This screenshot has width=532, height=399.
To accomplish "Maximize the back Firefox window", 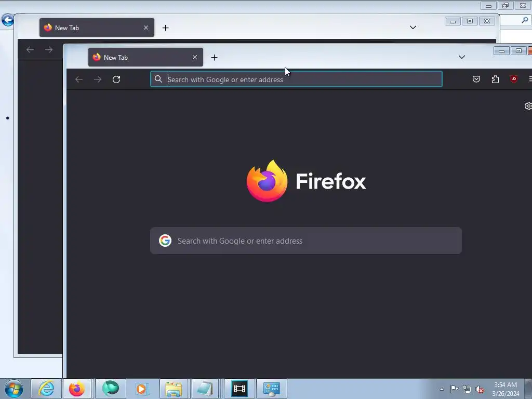I will 470,21.
